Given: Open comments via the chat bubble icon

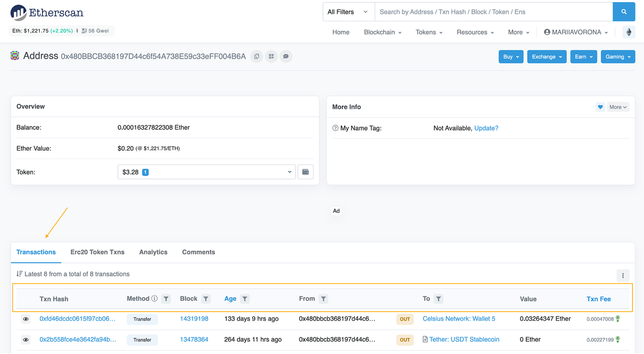Looking at the screenshot, I should [x=286, y=56].
